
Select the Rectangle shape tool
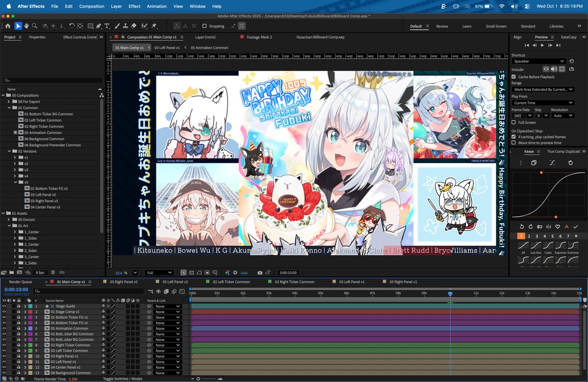pyautogui.click(x=91, y=26)
